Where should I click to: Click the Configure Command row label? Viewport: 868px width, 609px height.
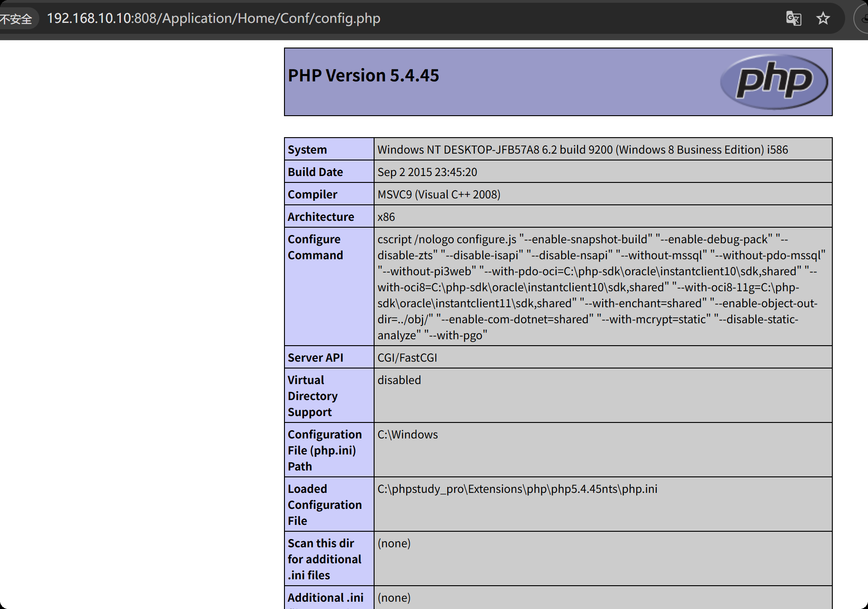point(315,247)
